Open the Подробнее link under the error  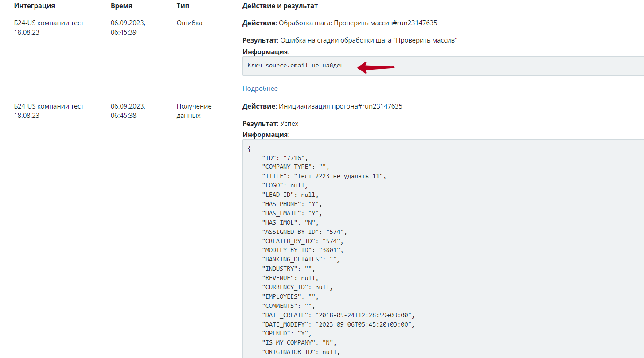[x=260, y=89]
